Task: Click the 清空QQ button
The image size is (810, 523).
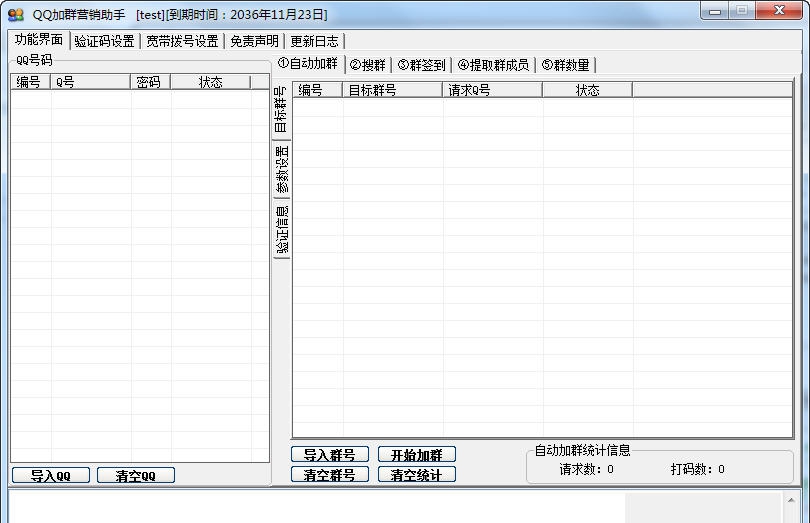Action: point(136,475)
